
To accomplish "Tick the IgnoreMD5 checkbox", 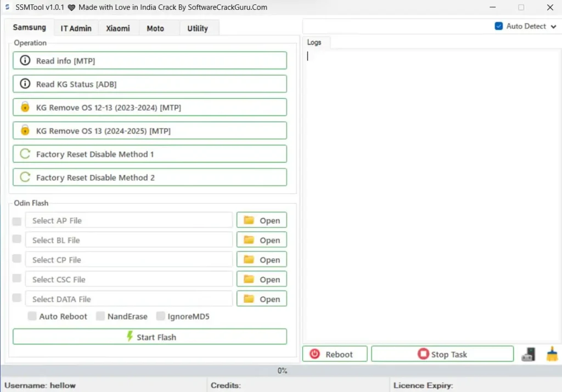I will pyautogui.click(x=160, y=316).
